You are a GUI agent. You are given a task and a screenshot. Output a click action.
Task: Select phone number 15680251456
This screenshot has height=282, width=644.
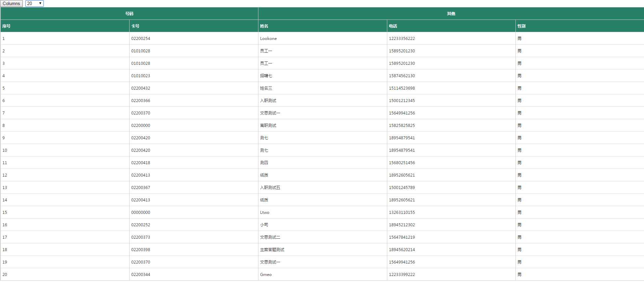tap(402, 163)
